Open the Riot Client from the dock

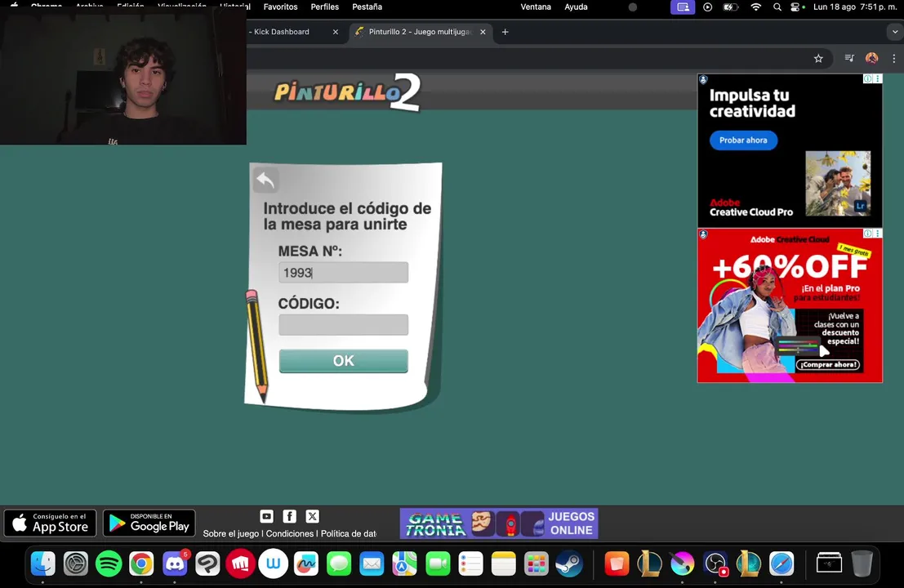click(x=240, y=563)
